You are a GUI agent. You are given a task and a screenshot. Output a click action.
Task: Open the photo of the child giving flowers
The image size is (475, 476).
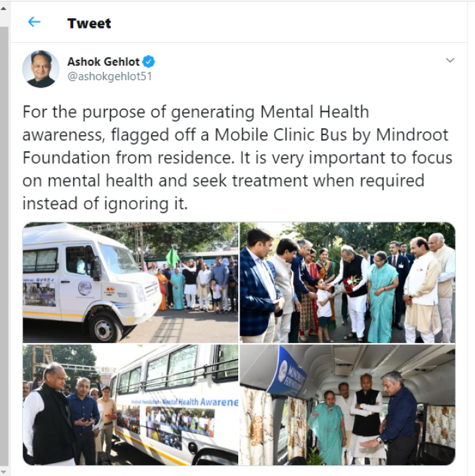347,282
